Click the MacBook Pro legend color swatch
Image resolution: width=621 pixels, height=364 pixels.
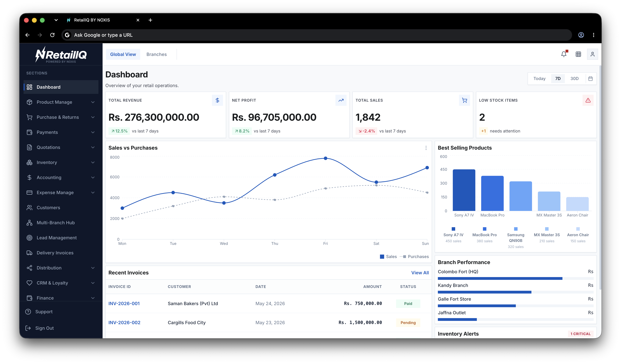pos(484,229)
